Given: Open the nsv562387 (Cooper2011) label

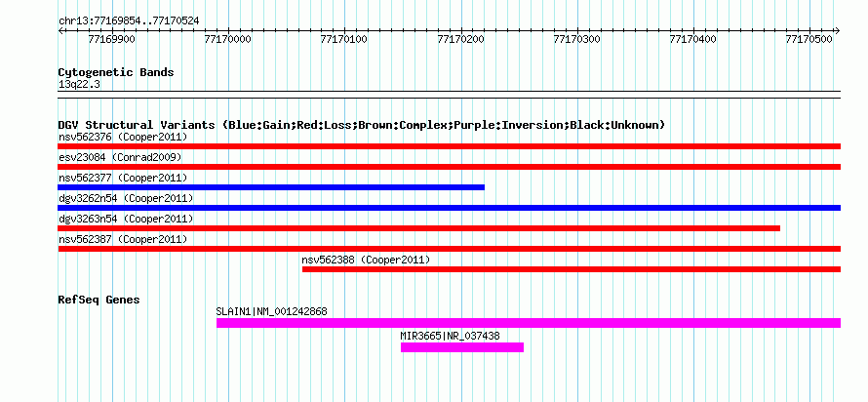Looking at the screenshot, I should (123, 239).
